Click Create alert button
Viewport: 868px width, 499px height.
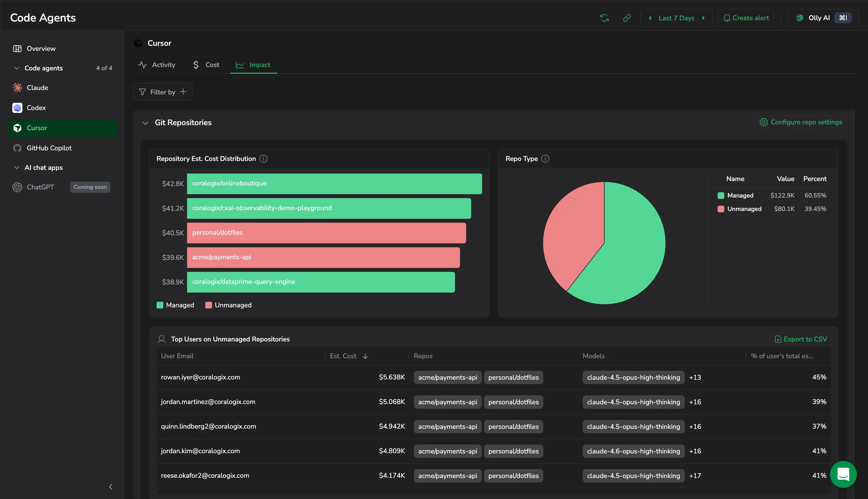point(746,18)
